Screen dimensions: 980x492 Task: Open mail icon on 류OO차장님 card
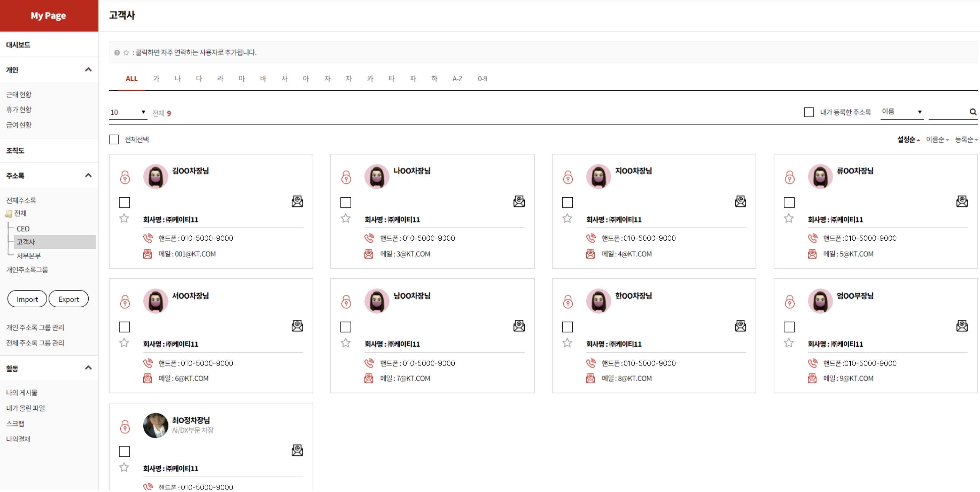(962, 201)
